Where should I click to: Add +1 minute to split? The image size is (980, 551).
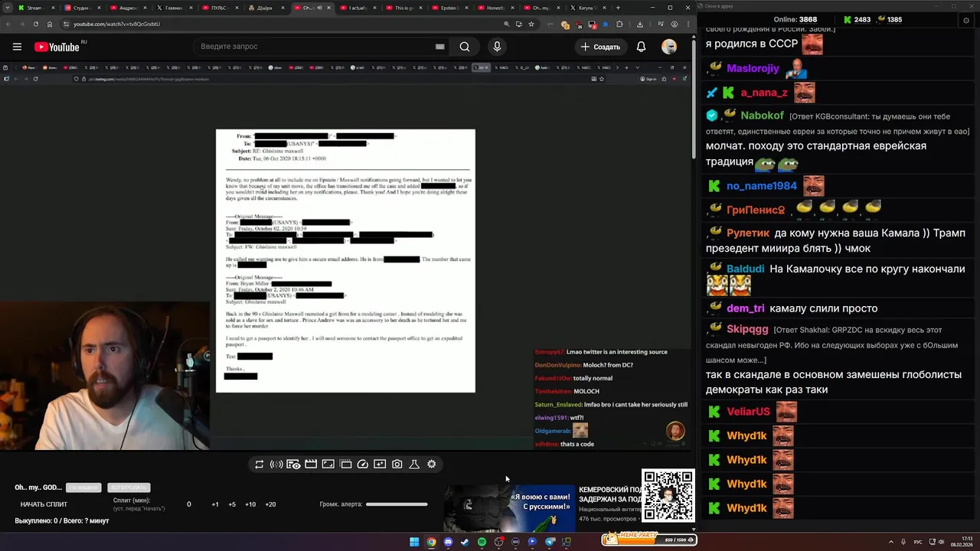tap(215, 504)
